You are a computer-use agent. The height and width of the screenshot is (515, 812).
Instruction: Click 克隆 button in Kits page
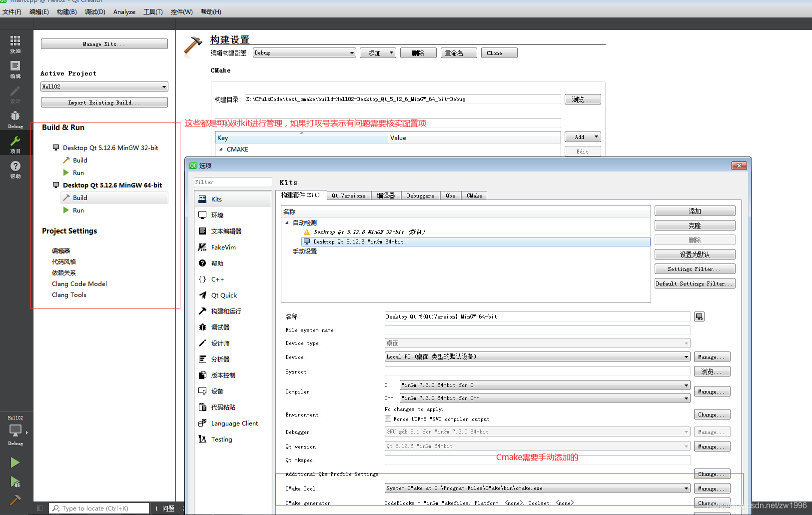[695, 225]
